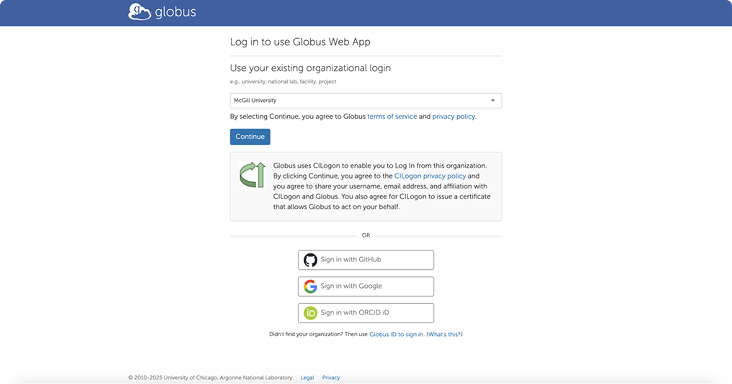Viewport: 732px width, 384px height.
Task: Sign in with GitHub
Action: click(366, 260)
